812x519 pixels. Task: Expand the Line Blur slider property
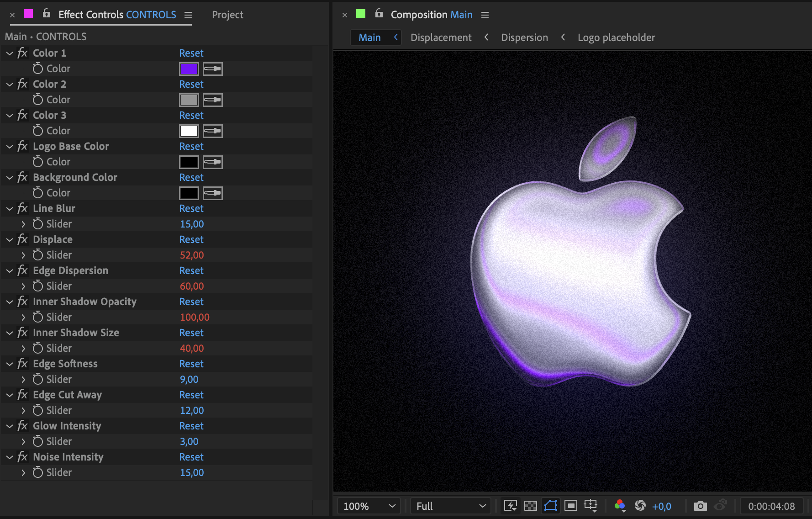[x=23, y=224]
